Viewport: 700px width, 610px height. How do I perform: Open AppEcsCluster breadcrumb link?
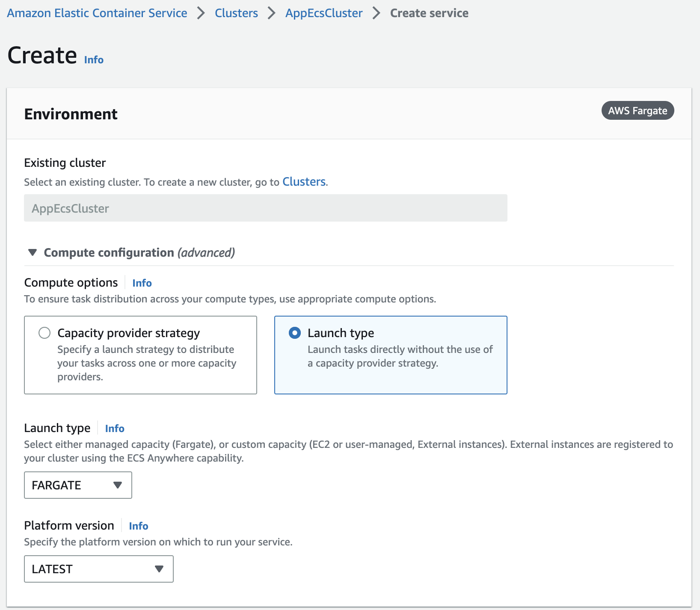point(324,13)
